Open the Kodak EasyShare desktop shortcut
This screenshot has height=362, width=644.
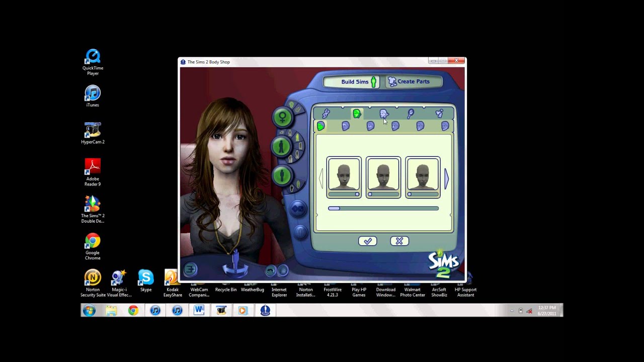click(173, 283)
